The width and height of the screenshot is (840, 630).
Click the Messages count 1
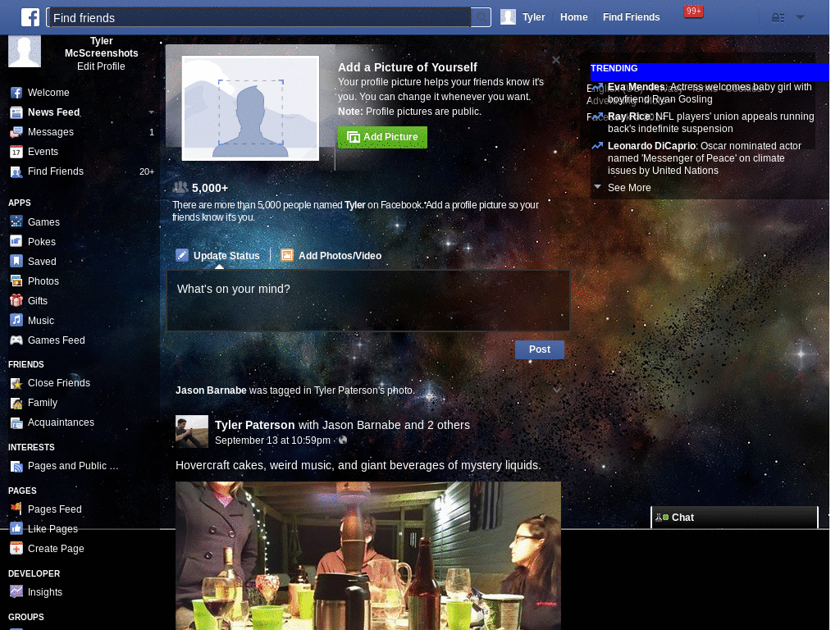point(152,132)
